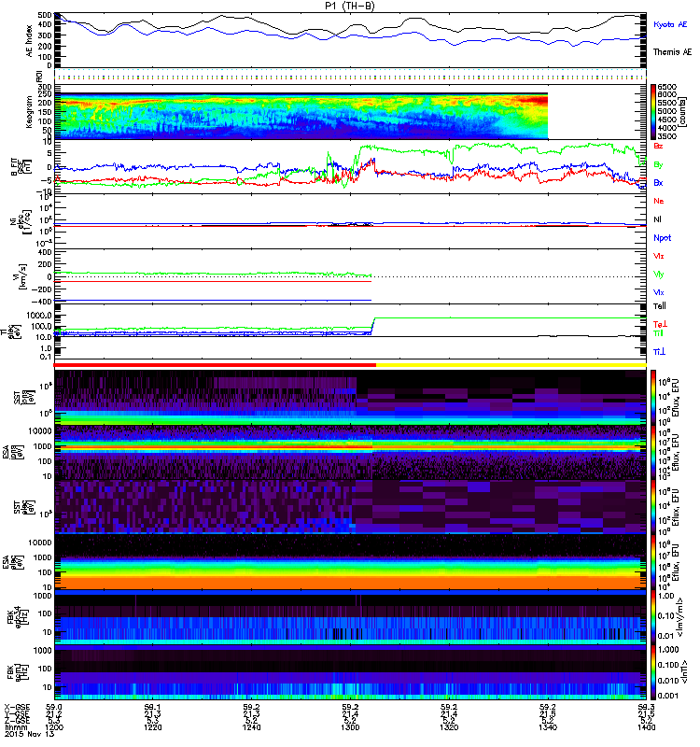This screenshot has height=747, width=700.
Task: Click the 1200 time tick label
Action: click(x=54, y=727)
